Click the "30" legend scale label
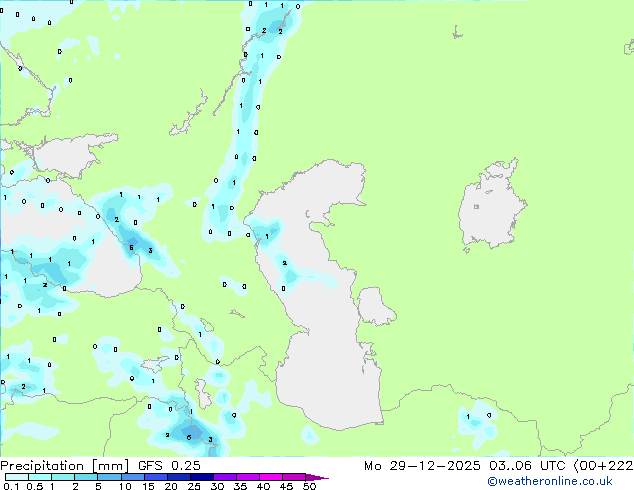 click(x=217, y=486)
